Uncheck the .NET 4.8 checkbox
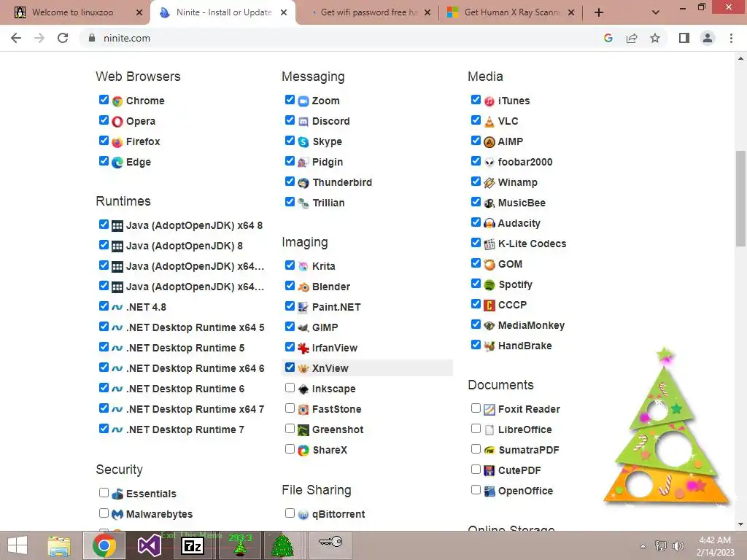Viewport: 747px width, 560px height. point(104,306)
